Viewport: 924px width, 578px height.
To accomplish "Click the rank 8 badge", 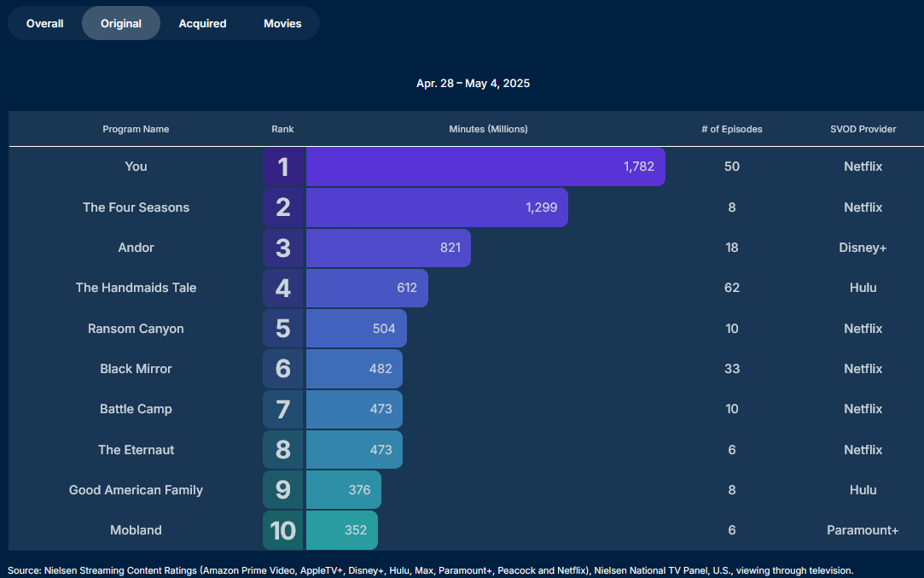I will 283,450.
